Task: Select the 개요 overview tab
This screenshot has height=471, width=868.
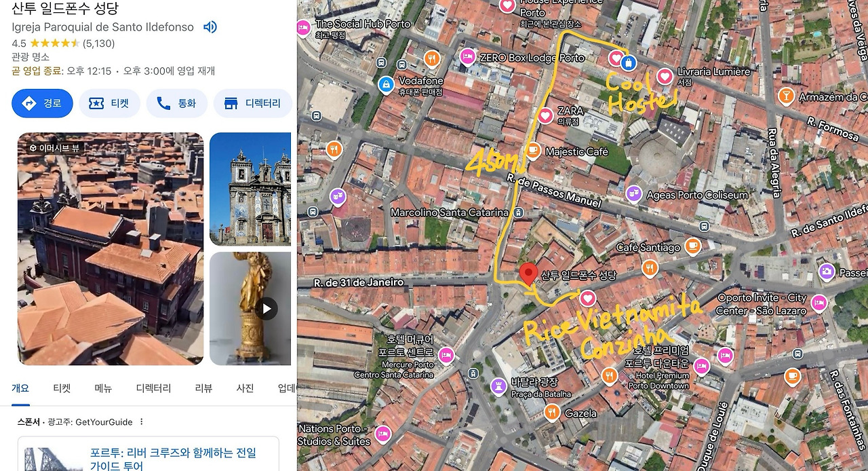Action: (x=20, y=388)
